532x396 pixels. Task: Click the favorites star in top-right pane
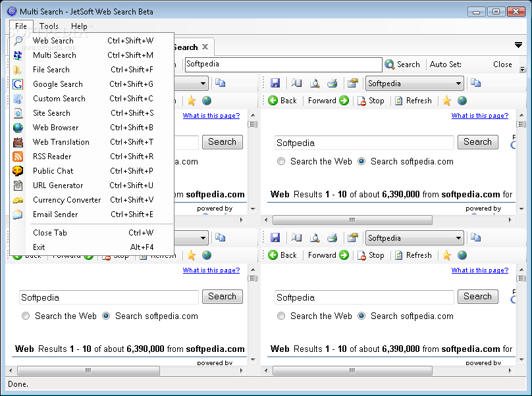point(447,101)
